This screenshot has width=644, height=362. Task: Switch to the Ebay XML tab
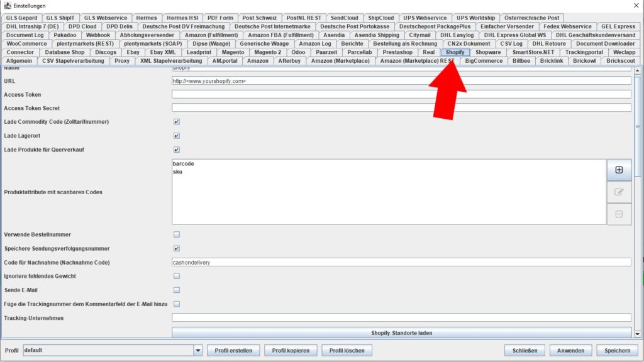pos(163,52)
